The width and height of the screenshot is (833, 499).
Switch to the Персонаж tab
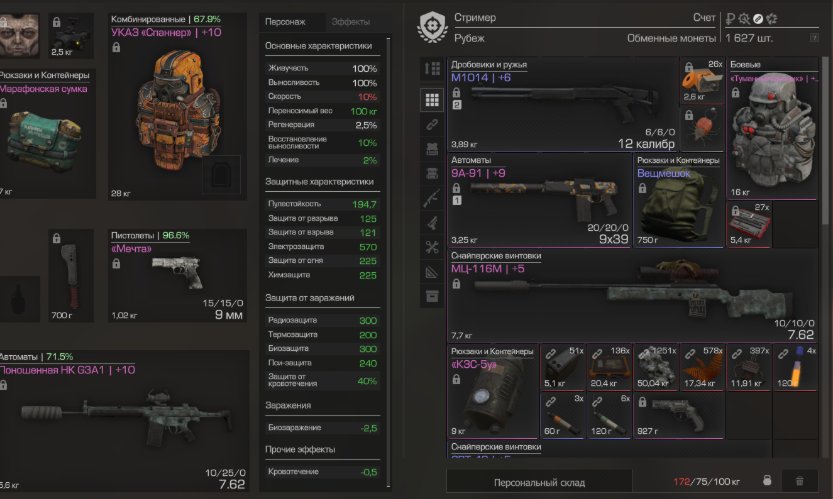(x=285, y=22)
